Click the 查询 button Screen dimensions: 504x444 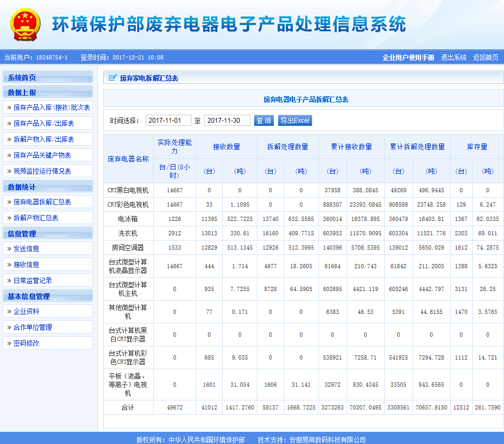[x=264, y=121]
